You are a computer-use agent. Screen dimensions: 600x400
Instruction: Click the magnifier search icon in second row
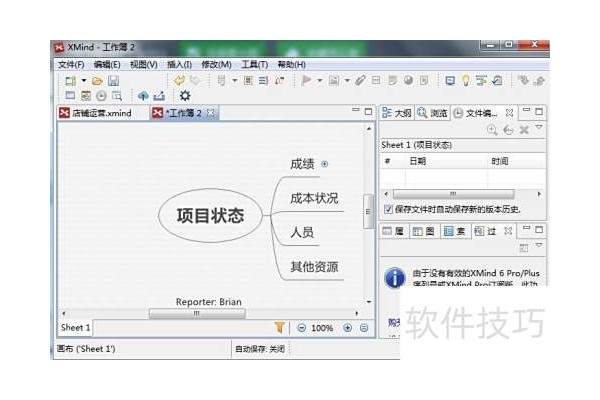117,96
